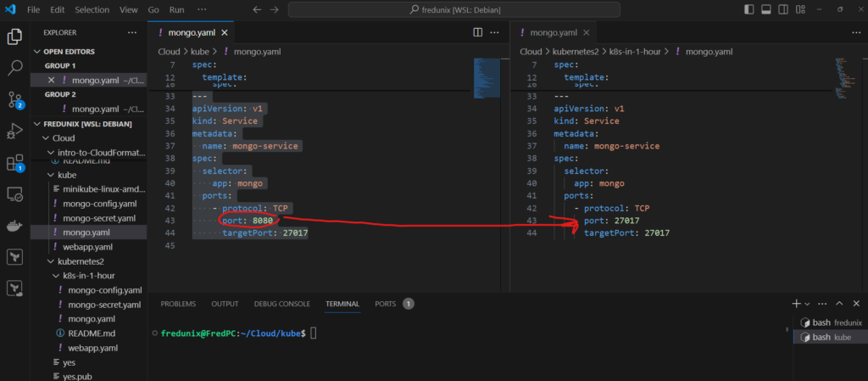Collapse the Cloud folder
The width and height of the screenshot is (868, 381).
pyautogui.click(x=58, y=138)
